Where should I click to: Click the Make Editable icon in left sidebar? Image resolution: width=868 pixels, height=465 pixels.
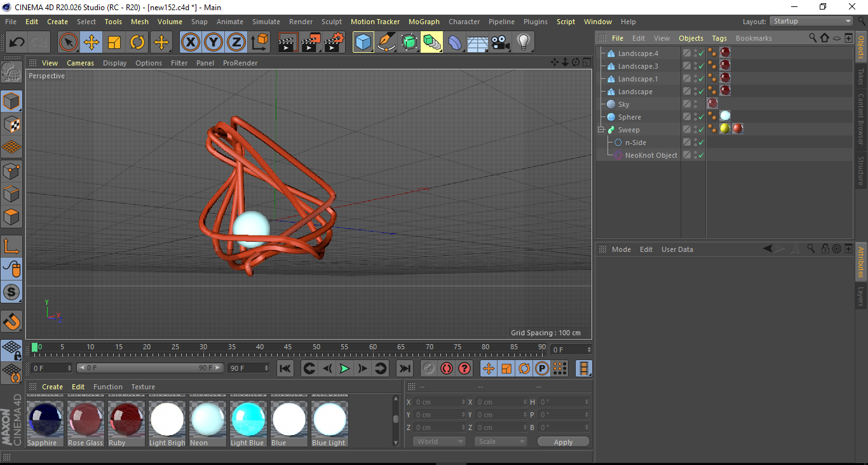11,72
